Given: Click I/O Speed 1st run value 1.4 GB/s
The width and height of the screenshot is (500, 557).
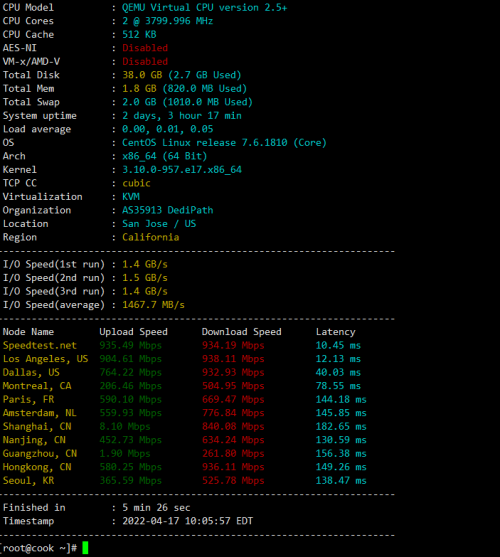Looking at the screenshot, I should point(145,264).
